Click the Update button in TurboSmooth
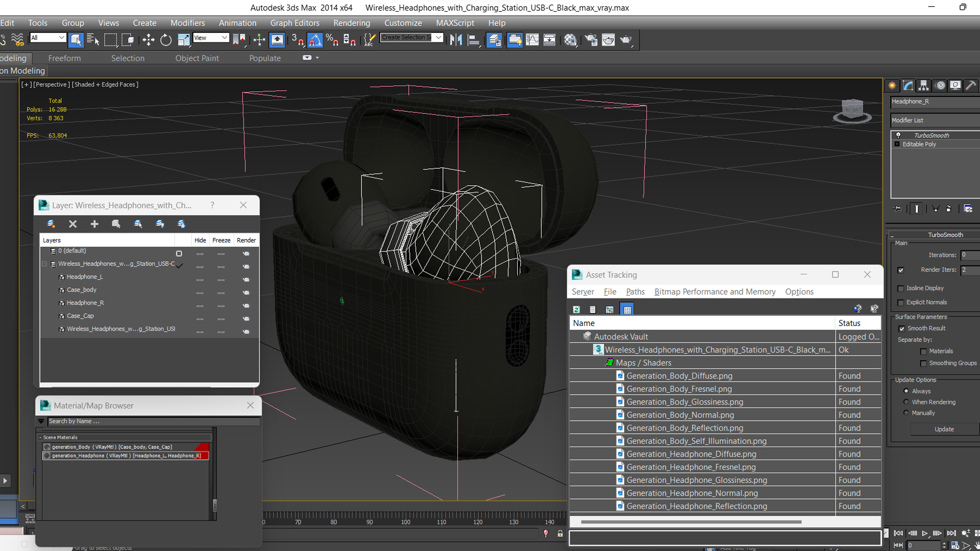 pyautogui.click(x=944, y=429)
